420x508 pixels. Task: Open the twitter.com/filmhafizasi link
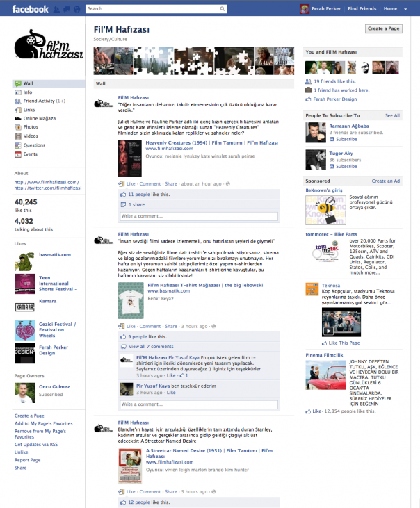click(48, 188)
